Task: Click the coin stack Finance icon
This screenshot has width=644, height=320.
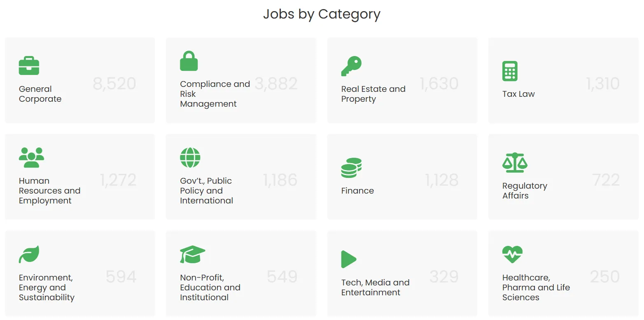Action: 351,168
